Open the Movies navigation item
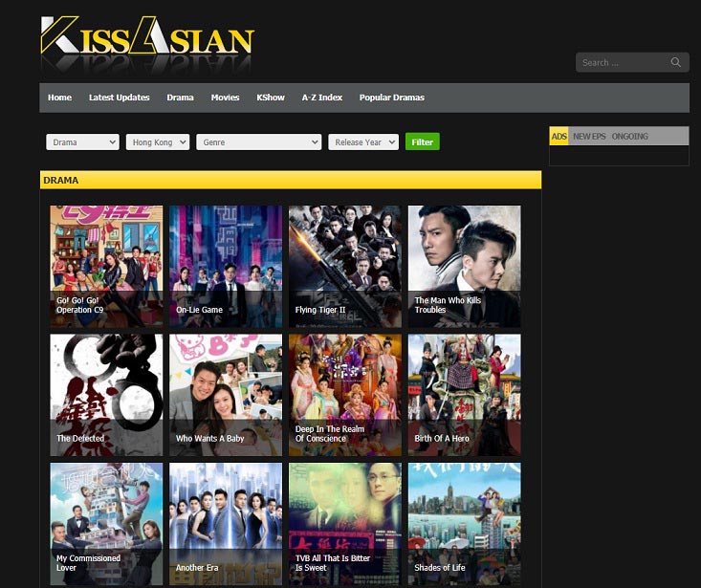The height and width of the screenshot is (588, 701). (x=225, y=98)
